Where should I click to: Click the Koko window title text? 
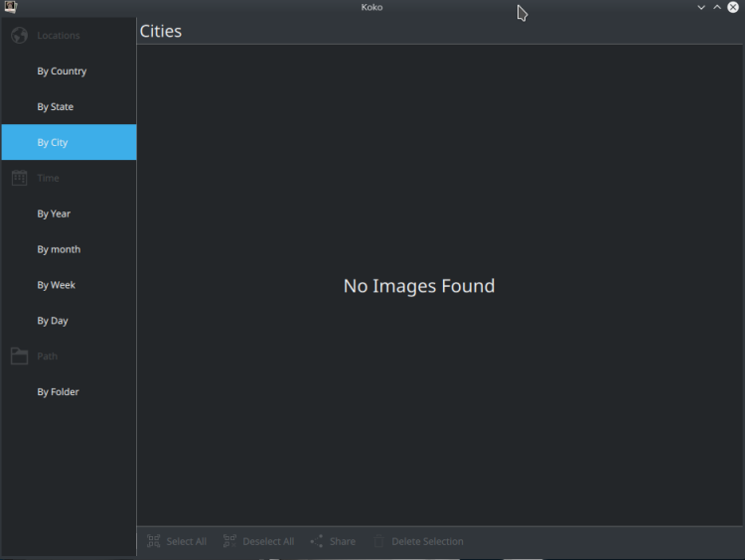click(372, 7)
